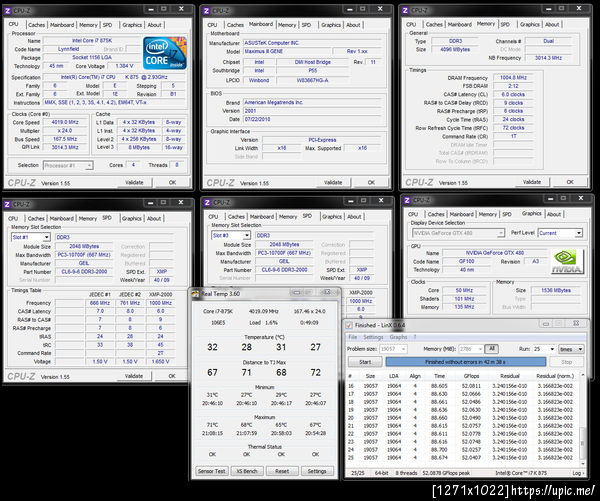
Task: Open the LinX Run count dropdown
Action: coord(552,349)
